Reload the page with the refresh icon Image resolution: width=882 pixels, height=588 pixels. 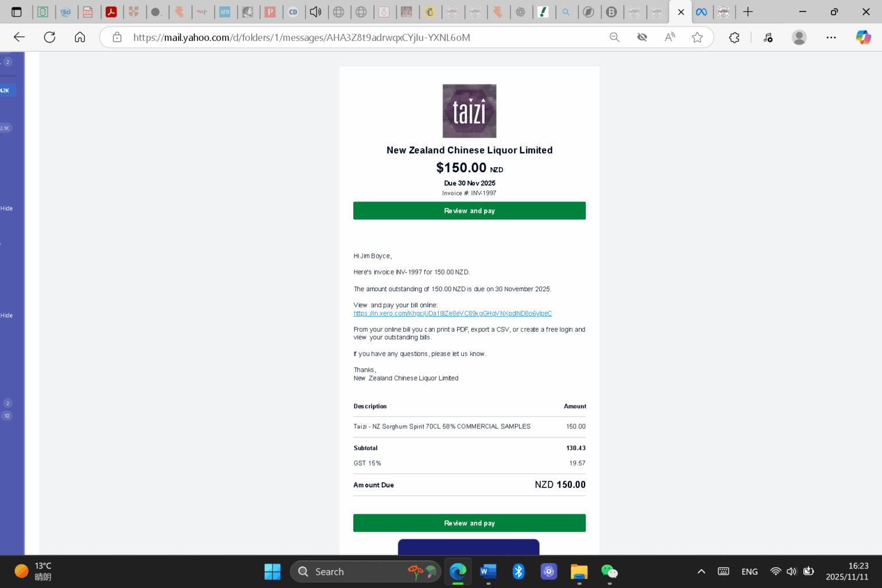(50, 37)
